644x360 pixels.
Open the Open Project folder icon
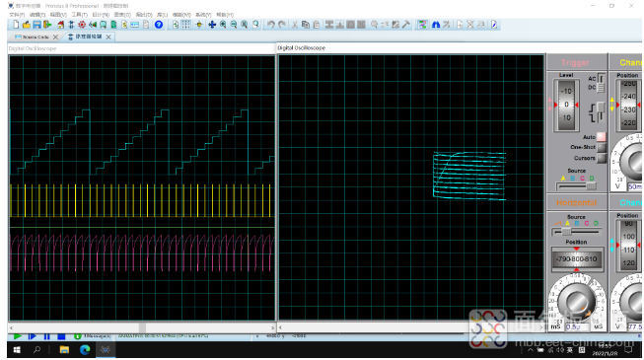[27, 25]
